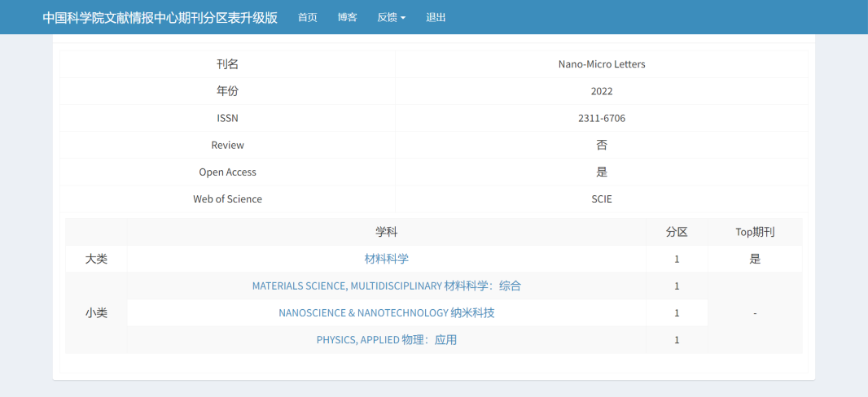
Task: Click the 大类 row label
Action: 96,259
